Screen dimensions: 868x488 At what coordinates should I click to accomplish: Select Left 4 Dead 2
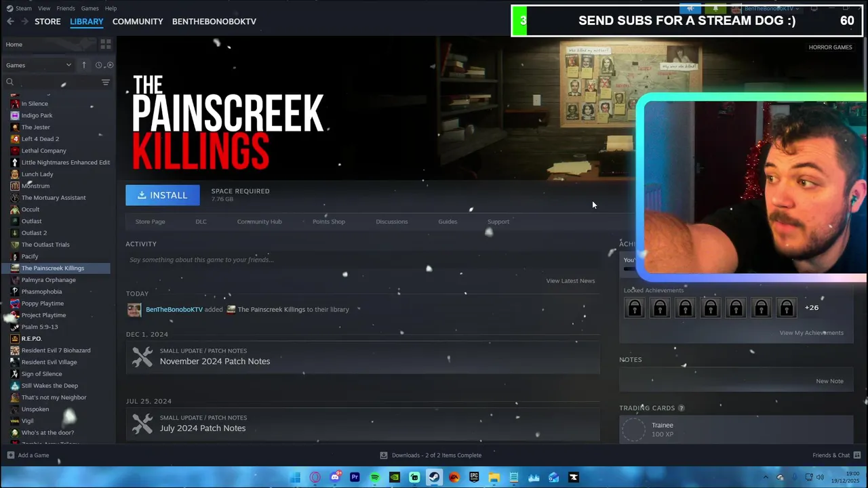coord(40,139)
